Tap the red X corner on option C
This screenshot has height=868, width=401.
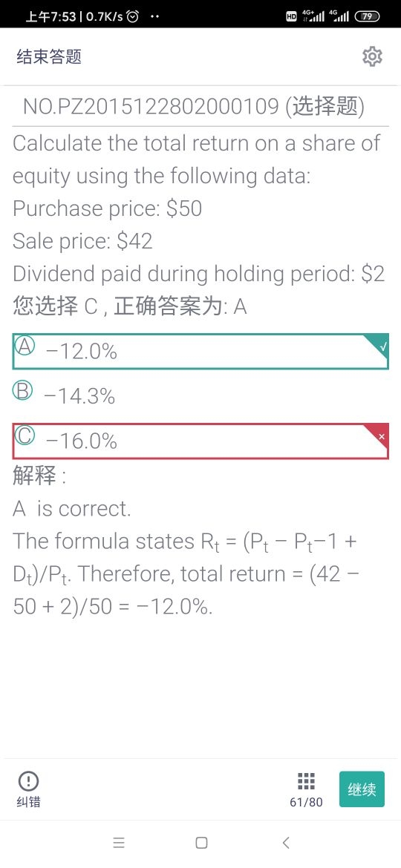click(x=382, y=436)
